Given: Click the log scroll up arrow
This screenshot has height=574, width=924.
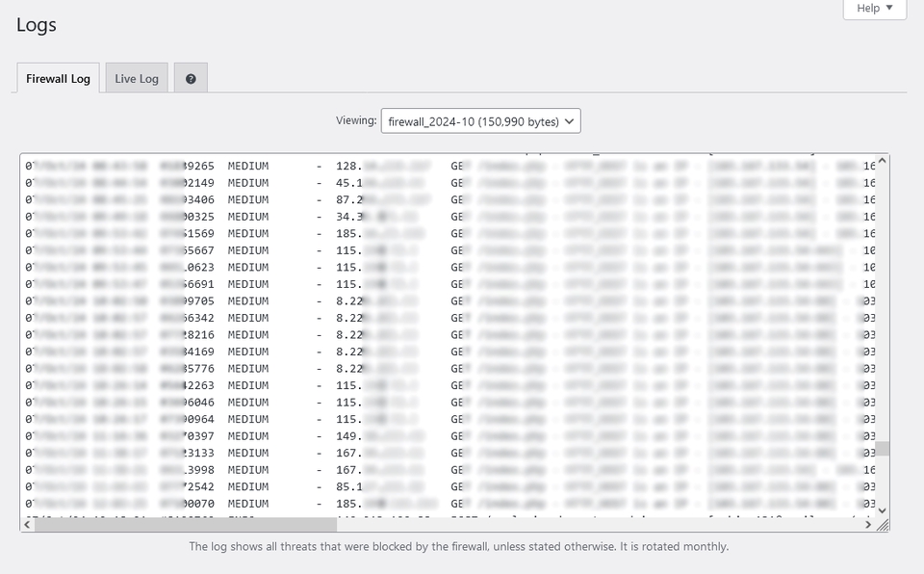Looking at the screenshot, I should point(882,161).
